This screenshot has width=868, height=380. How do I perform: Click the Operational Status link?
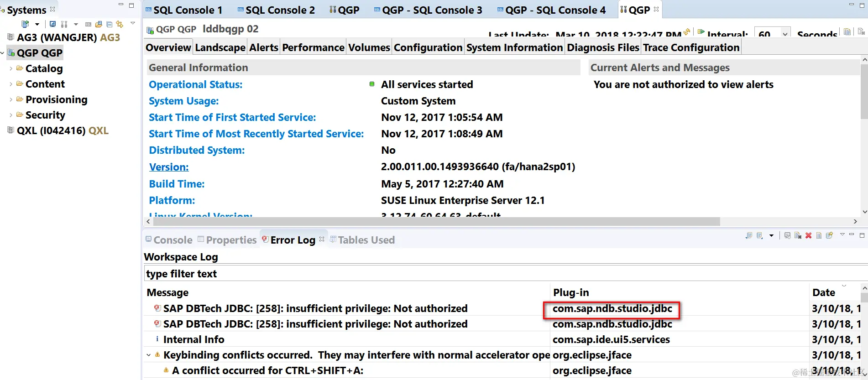coord(195,84)
